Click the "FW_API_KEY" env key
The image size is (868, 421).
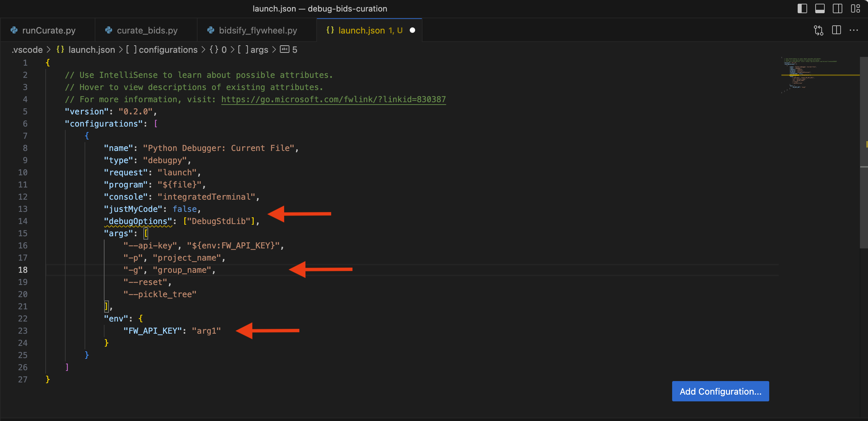coord(153,331)
